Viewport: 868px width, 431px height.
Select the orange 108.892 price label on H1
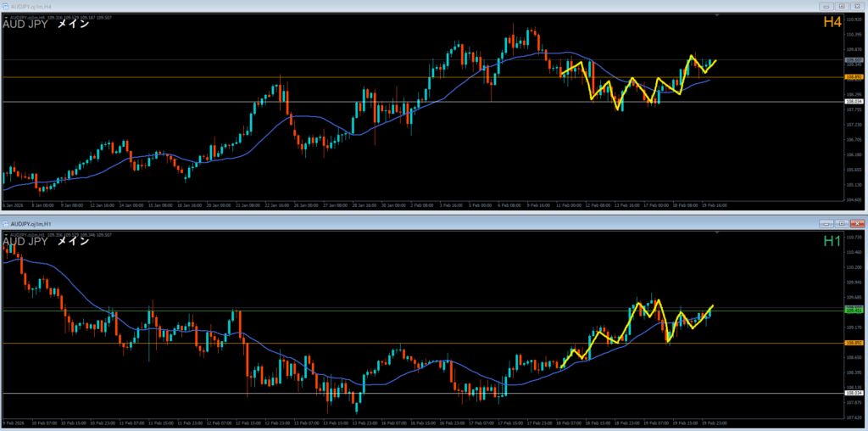(x=854, y=343)
